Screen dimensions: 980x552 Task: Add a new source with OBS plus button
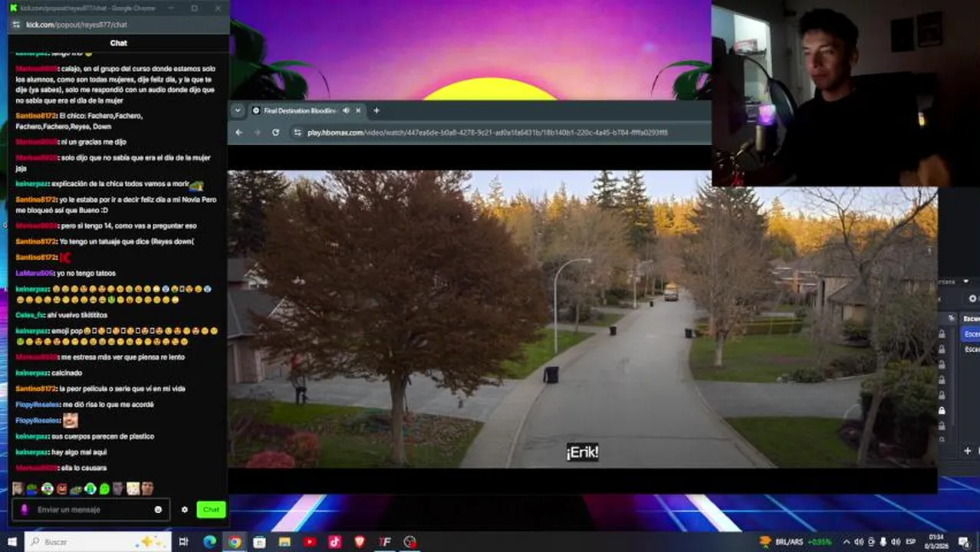pyautogui.click(x=968, y=452)
